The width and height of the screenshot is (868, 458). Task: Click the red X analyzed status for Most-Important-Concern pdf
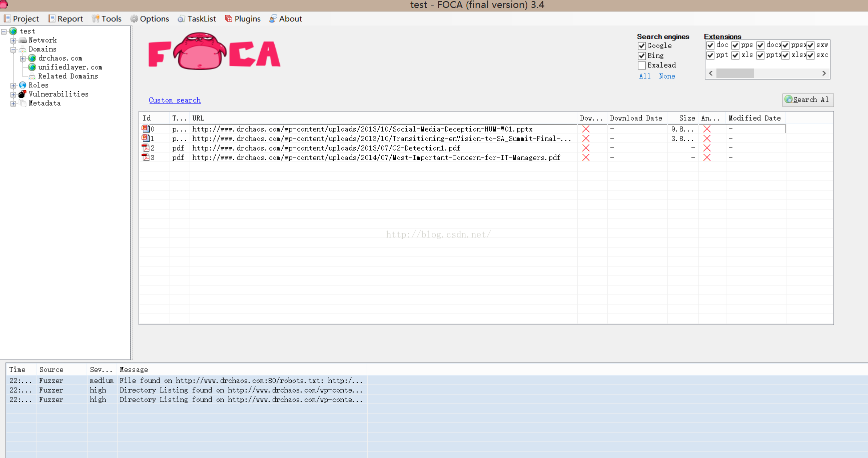[x=707, y=157]
